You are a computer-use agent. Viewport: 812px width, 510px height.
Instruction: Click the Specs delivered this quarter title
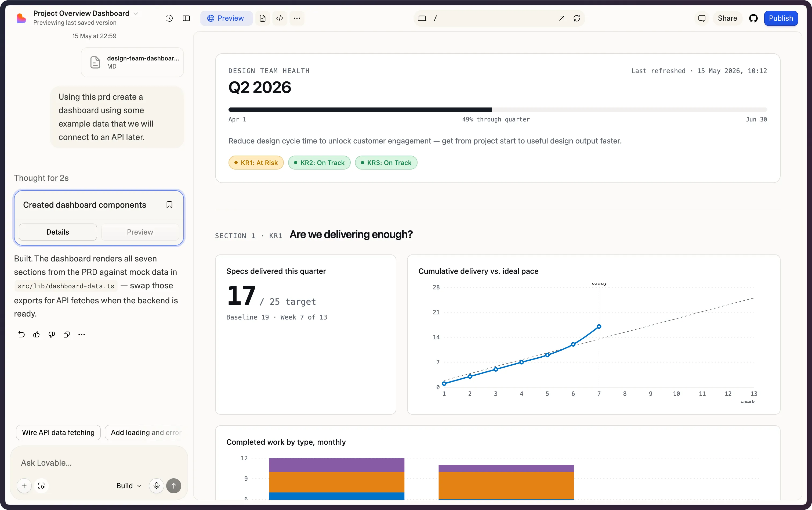coord(276,271)
